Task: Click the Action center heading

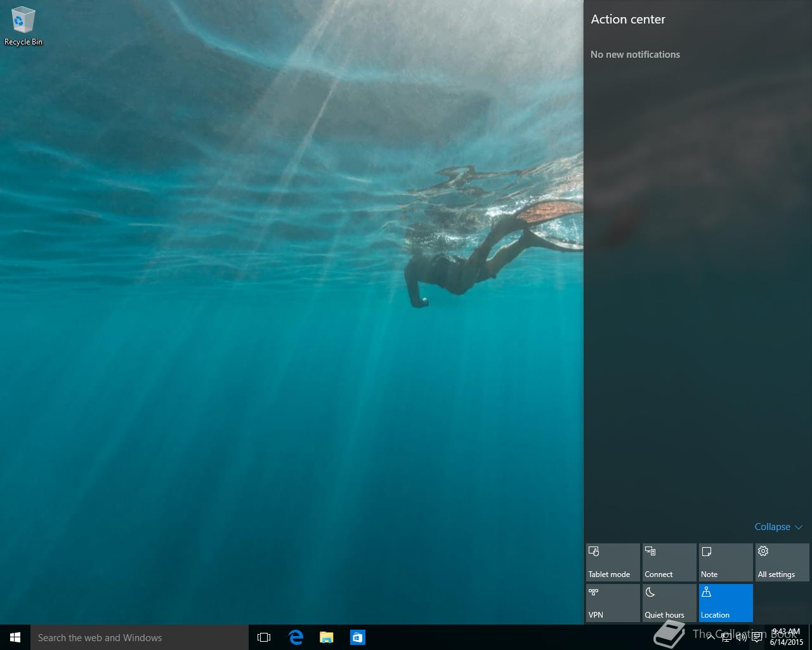Action: pos(628,19)
